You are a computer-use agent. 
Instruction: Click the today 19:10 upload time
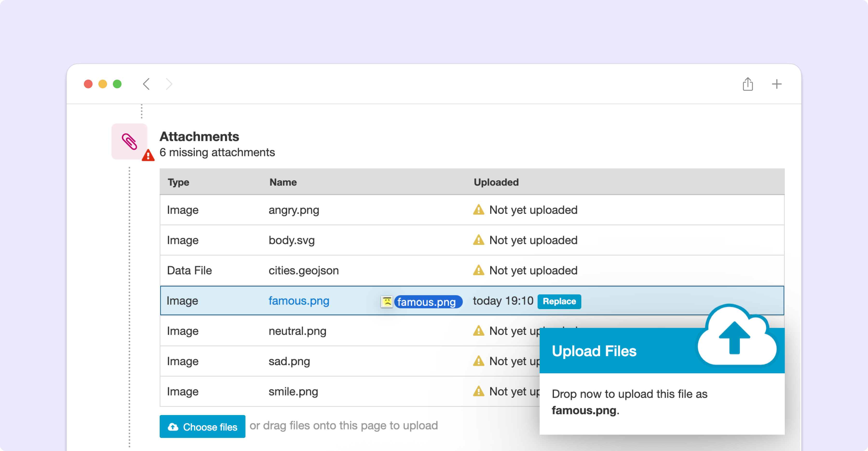(x=503, y=301)
